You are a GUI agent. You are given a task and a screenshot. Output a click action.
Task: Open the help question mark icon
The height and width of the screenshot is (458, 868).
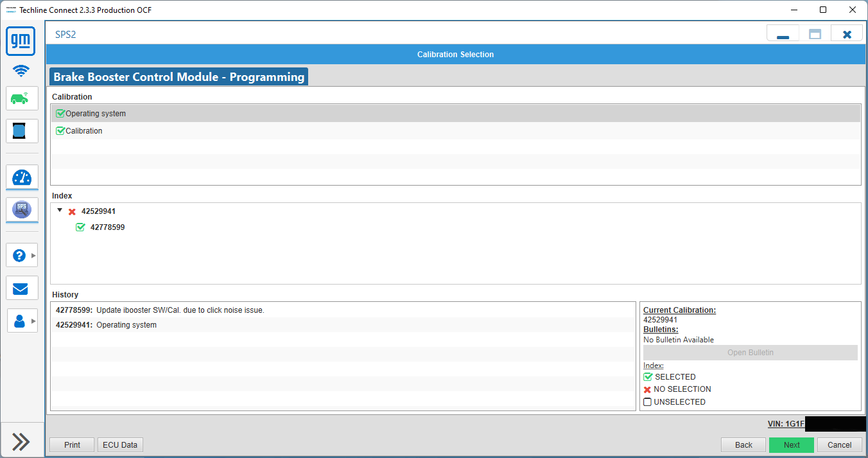point(19,255)
